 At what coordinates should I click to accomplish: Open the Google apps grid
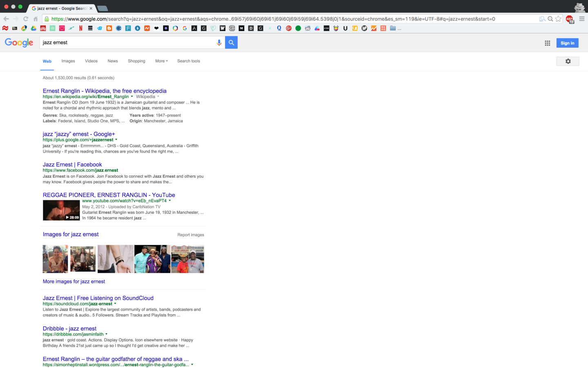547,43
